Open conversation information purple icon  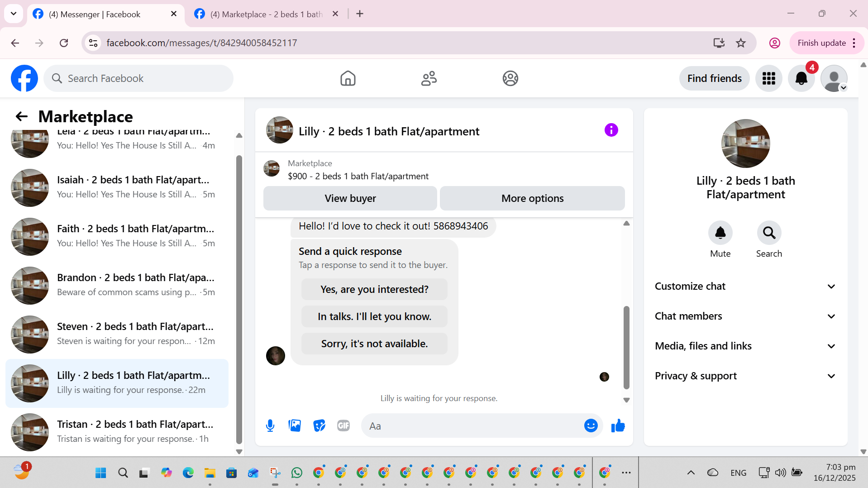[611, 130]
